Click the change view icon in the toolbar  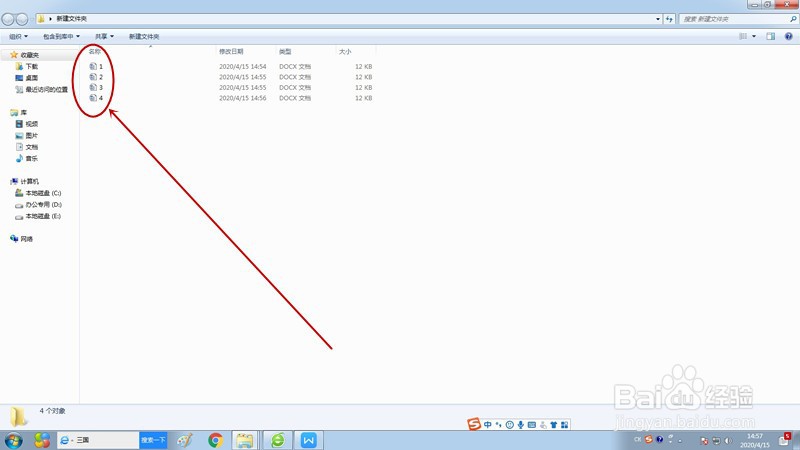743,36
